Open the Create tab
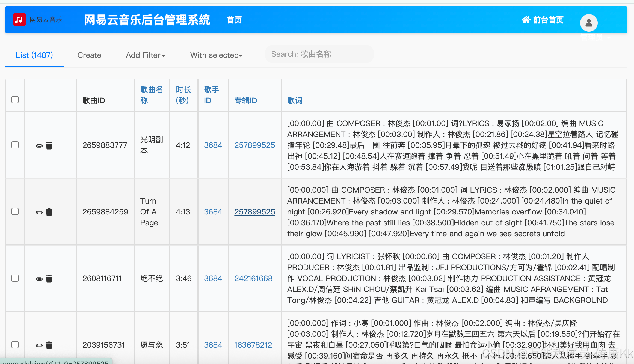Image resolution: width=634 pixels, height=364 pixels. (89, 55)
